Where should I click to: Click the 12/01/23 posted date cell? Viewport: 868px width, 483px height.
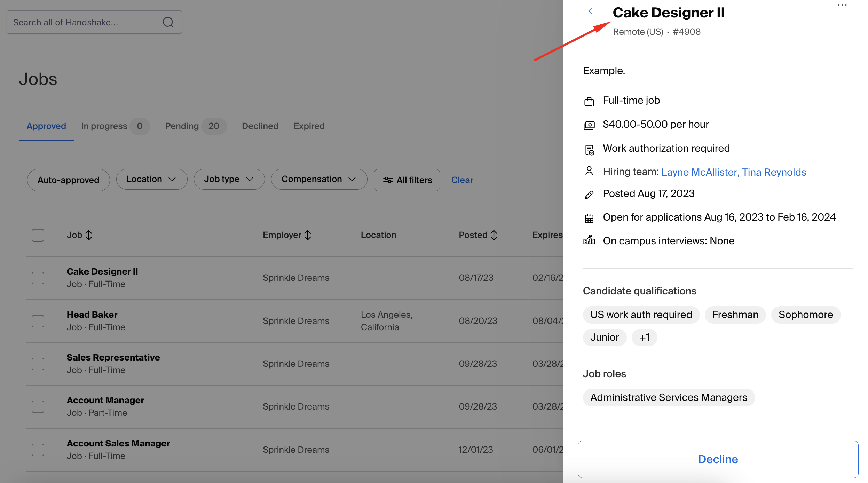pyautogui.click(x=476, y=450)
